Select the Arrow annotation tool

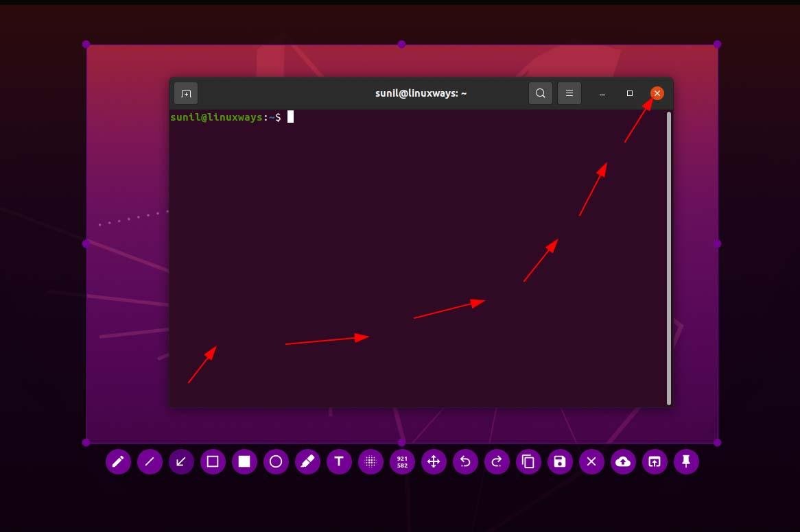click(181, 462)
